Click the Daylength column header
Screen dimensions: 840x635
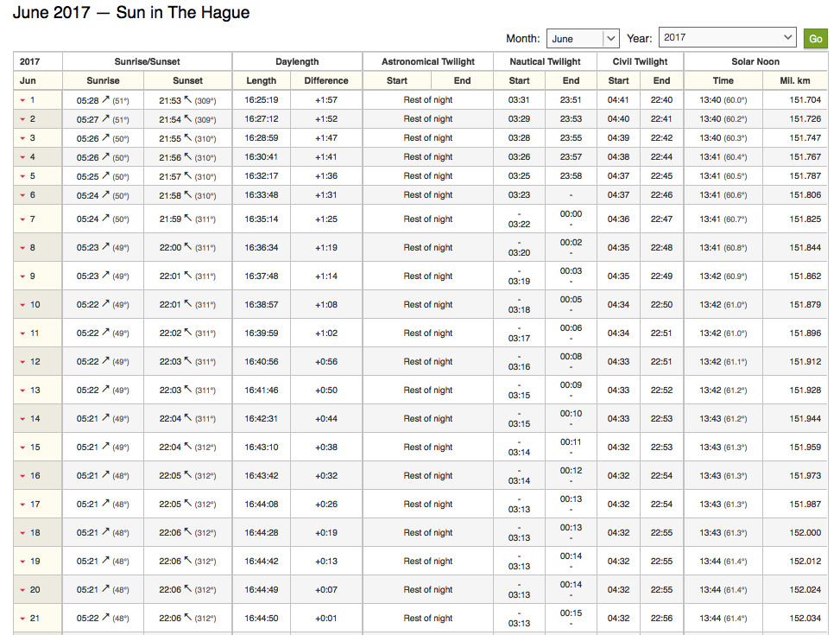click(297, 62)
